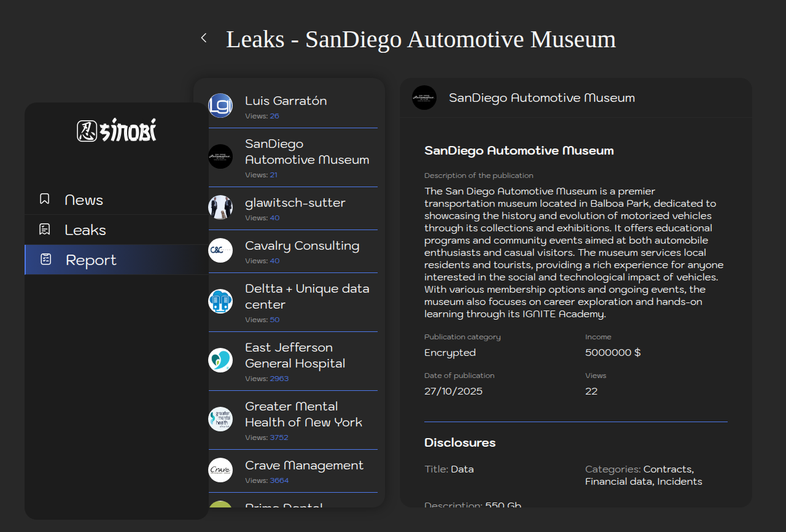786x532 pixels.
Task: Click the museum logo in detail header
Action: point(424,98)
